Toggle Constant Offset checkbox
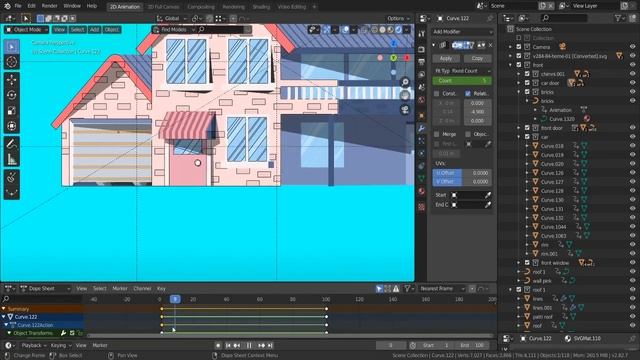 pyautogui.click(x=436, y=93)
